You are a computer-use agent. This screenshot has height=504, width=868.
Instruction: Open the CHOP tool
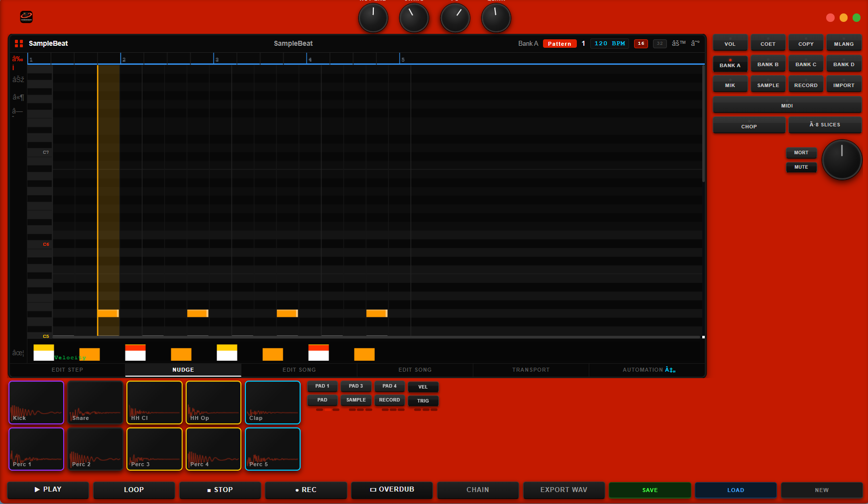pos(749,126)
